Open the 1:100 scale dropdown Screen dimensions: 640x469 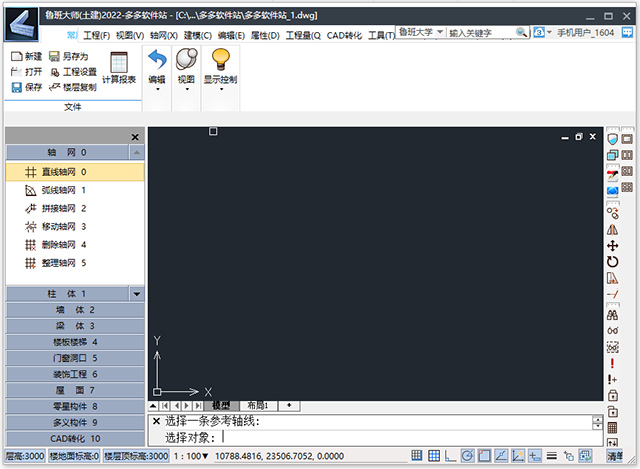[191, 456]
